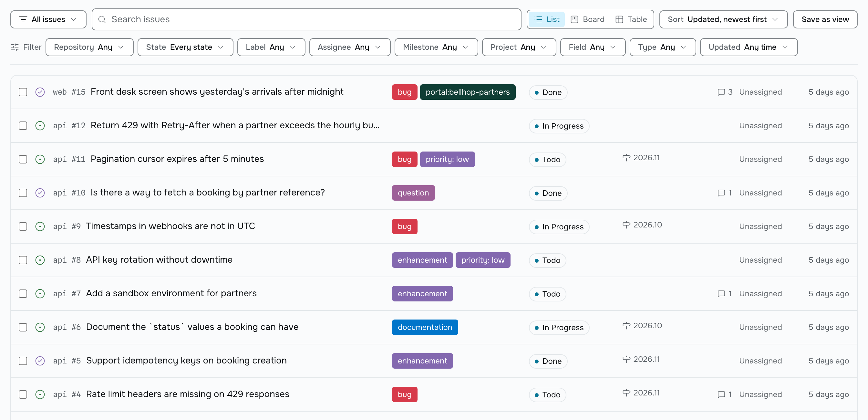This screenshot has width=868, height=420.
Task: Click the closed status icon on issue #15
Action: (40, 92)
